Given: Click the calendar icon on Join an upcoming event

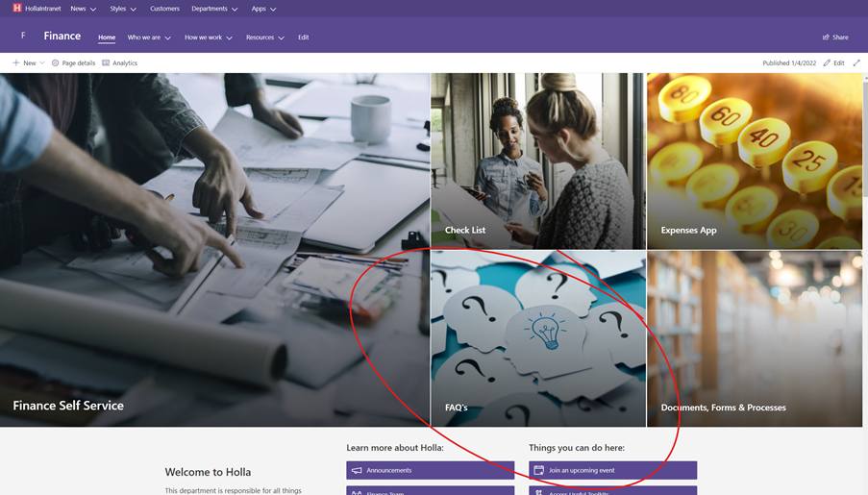Looking at the screenshot, I should pos(538,470).
